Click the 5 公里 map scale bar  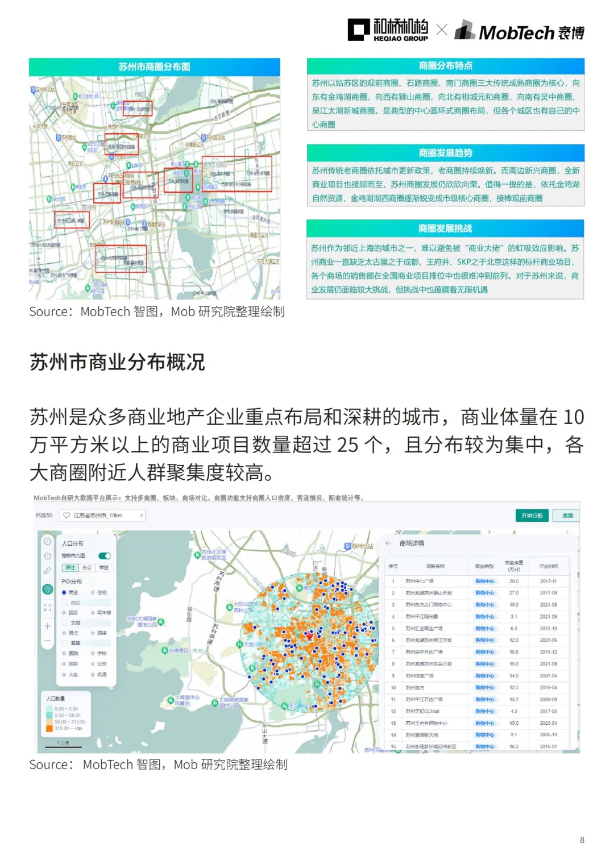click(65, 744)
